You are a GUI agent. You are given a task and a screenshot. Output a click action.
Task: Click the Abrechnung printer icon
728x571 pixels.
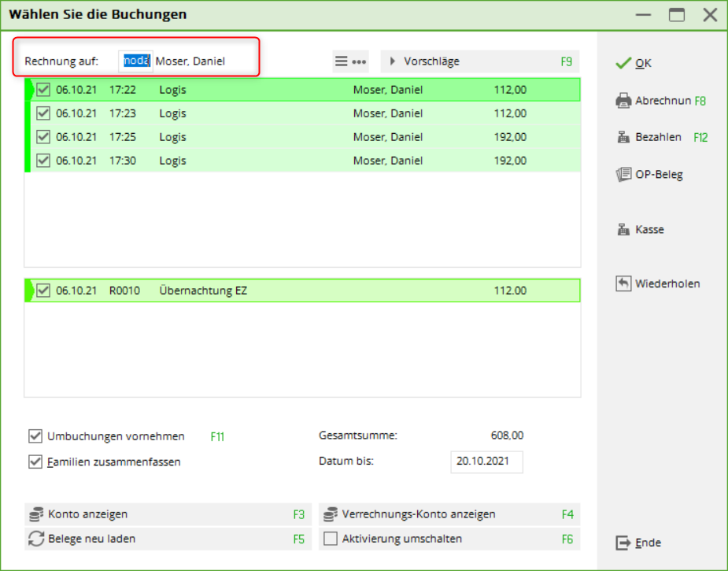623,101
